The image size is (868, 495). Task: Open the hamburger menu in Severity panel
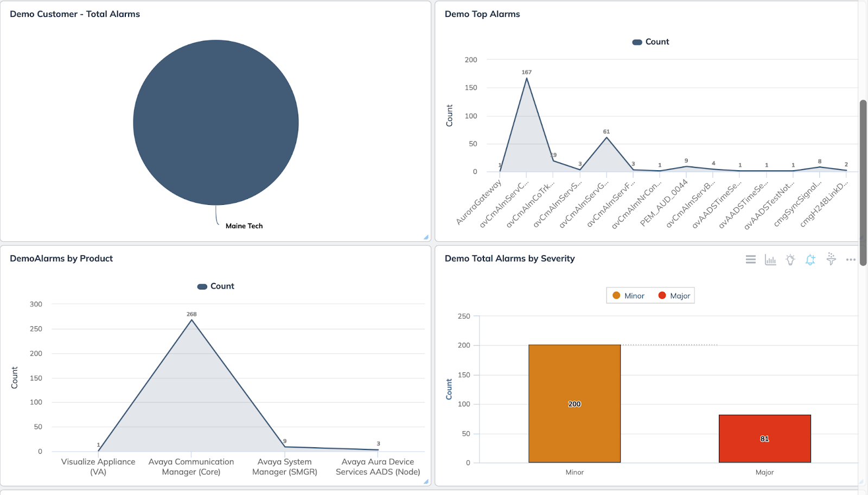point(750,260)
